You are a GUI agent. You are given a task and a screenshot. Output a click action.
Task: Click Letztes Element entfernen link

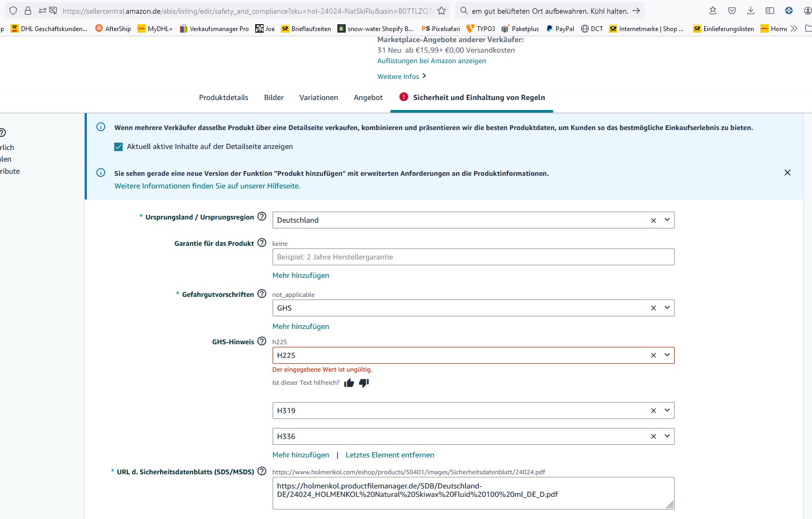coord(390,455)
